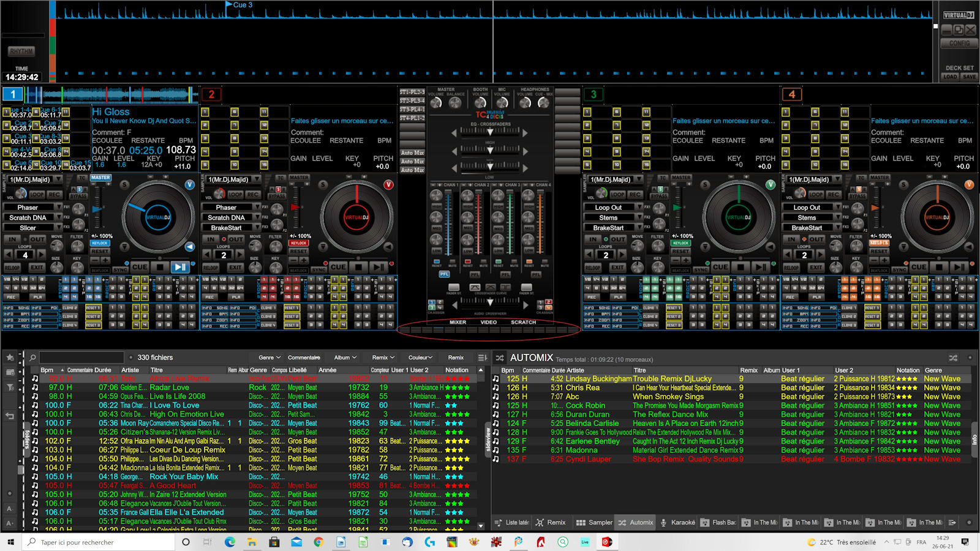
Task: Click the RHYTHM button
Action: [21, 51]
